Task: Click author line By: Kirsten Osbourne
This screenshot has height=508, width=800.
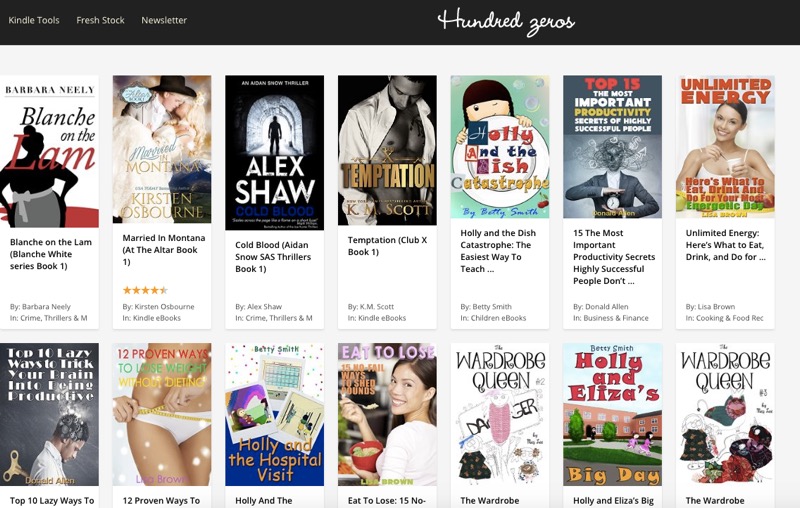Action: pos(158,307)
